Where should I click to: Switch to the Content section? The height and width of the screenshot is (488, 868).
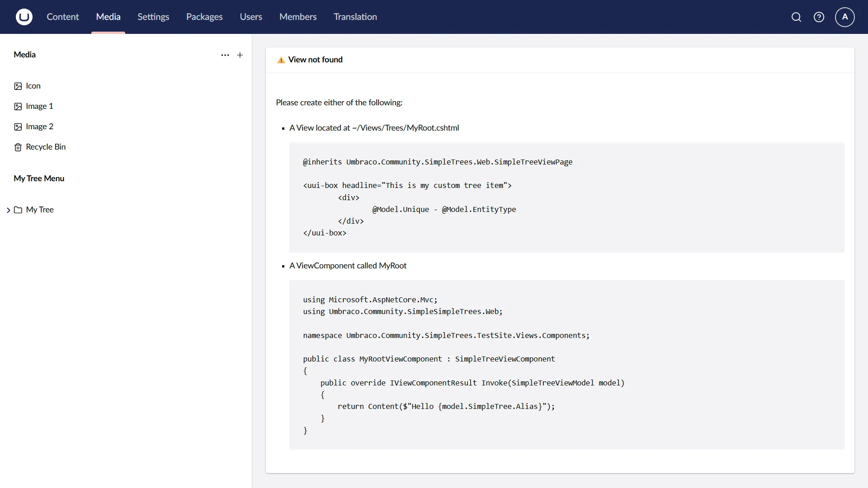point(62,17)
